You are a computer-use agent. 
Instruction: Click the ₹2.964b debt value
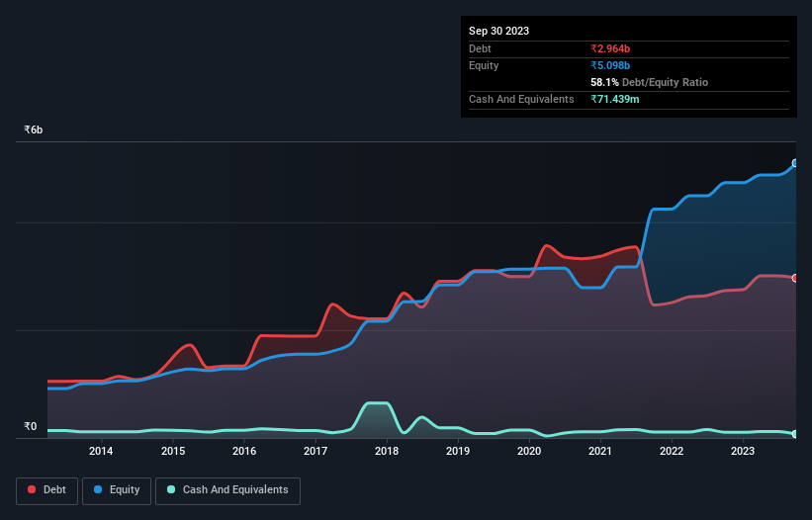(x=610, y=48)
